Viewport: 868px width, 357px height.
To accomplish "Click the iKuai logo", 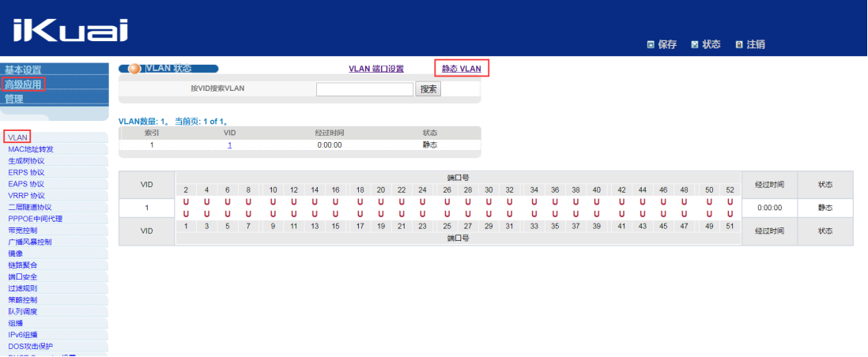I will (x=70, y=31).
